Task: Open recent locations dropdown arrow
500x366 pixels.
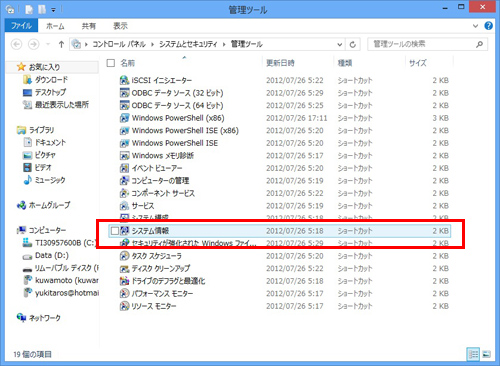Action: 48,44
